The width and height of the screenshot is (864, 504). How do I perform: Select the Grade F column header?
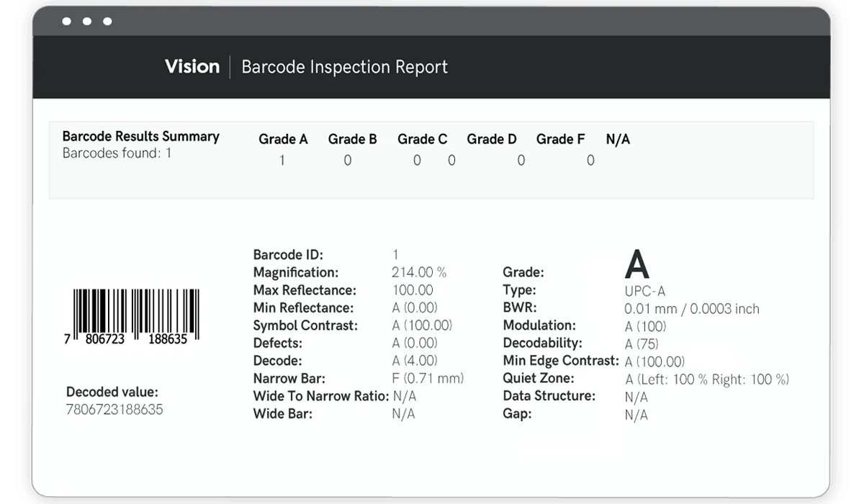pyautogui.click(x=561, y=139)
